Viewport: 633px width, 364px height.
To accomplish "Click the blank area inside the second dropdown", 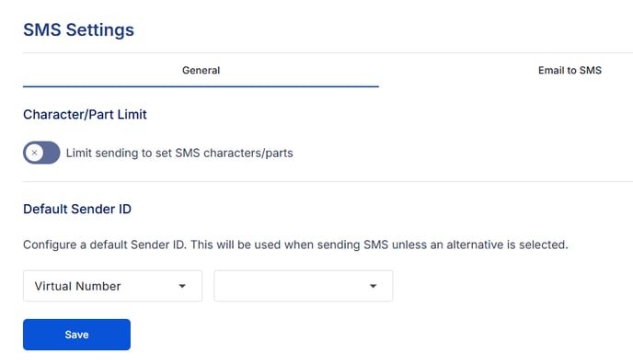I will (x=291, y=286).
